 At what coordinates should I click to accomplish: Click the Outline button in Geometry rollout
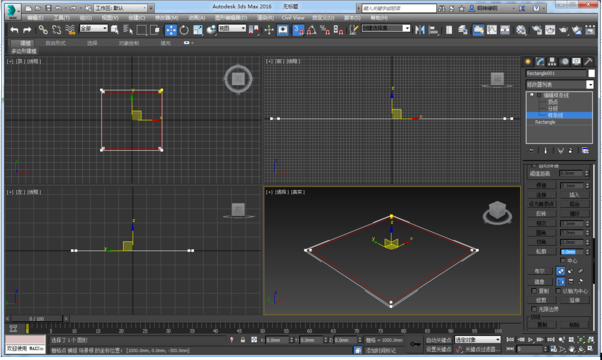pyautogui.click(x=541, y=251)
